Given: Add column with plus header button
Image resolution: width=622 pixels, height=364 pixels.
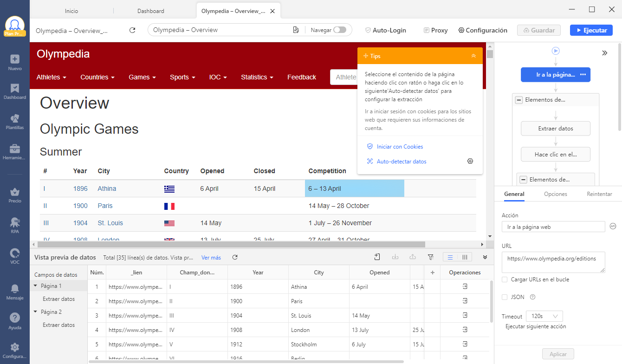Looking at the screenshot, I should coord(433,273).
